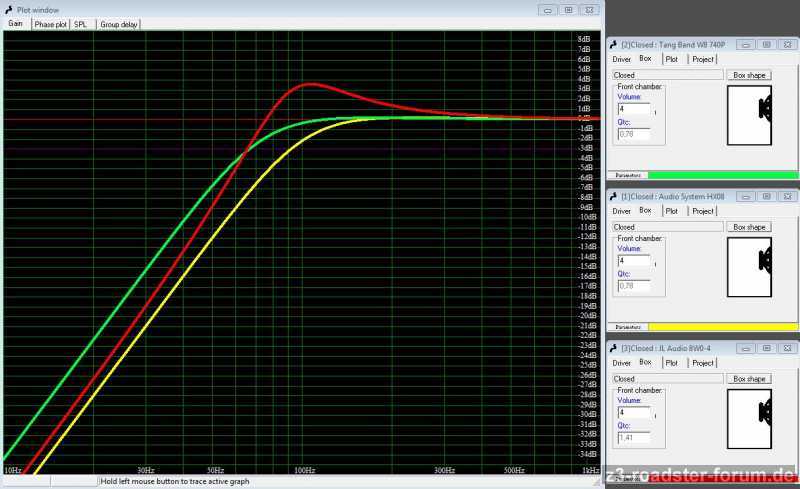The height and width of the screenshot is (489, 800).
Task: Click the Plot window title bar icon
Action: click(x=9, y=10)
